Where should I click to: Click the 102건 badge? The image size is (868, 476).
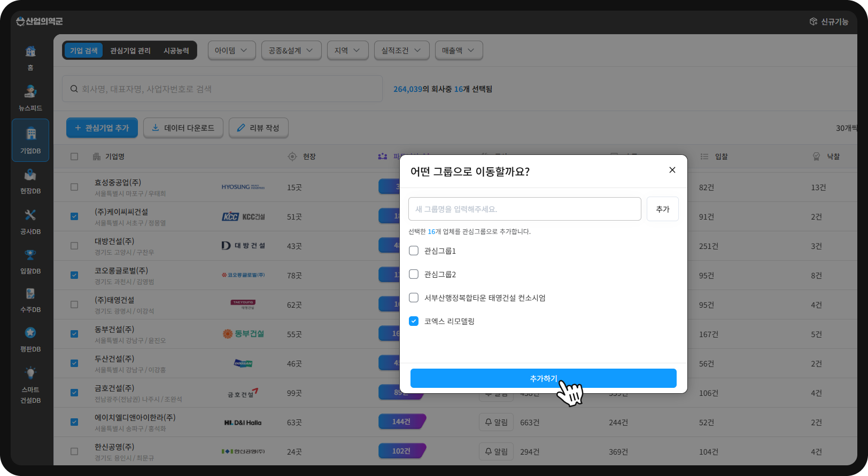[402, 451]
